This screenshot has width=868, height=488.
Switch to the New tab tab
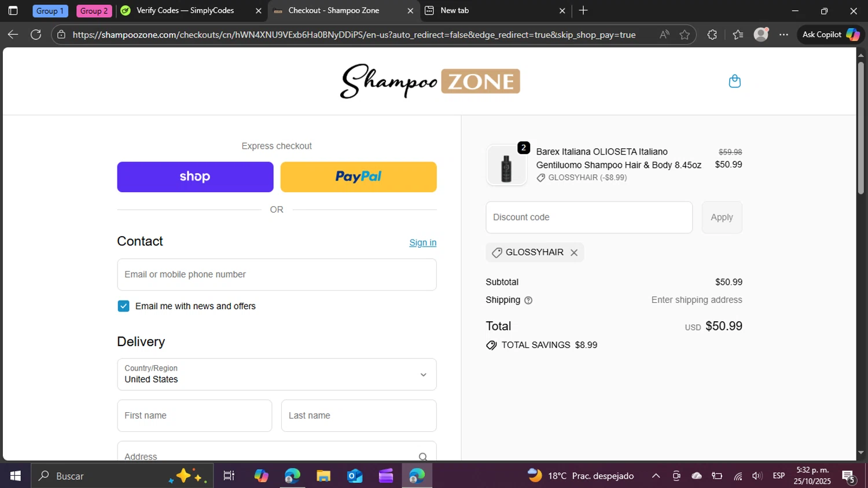pyautogui.click(x=455, y=10)
